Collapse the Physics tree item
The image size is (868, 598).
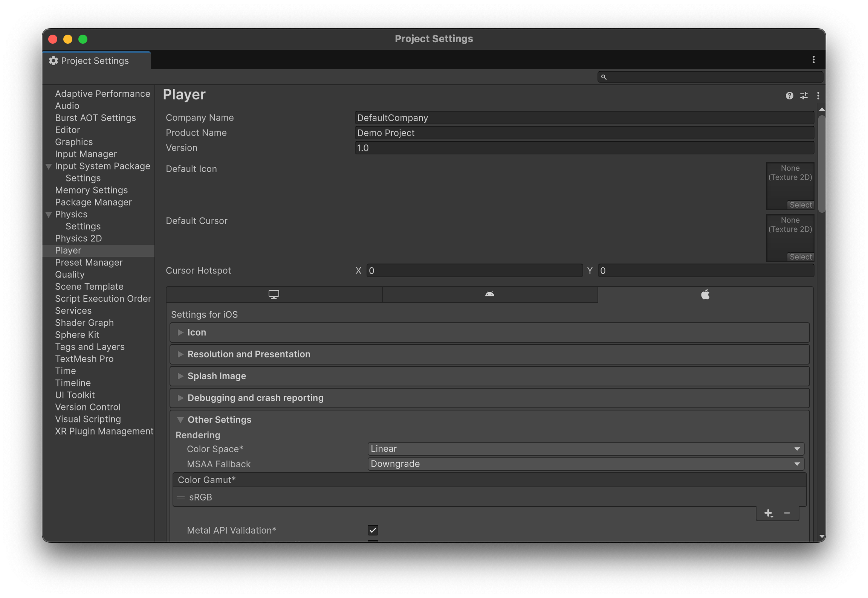pyautogui.click(x=49, y=215)
